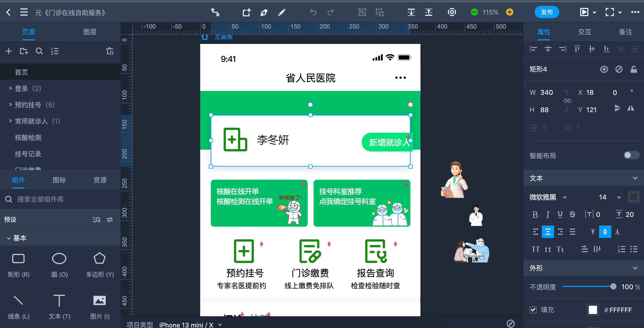The height and width of the screenshot is (328, 644).
Task: Click the align top edges icon
Action: 577,49
